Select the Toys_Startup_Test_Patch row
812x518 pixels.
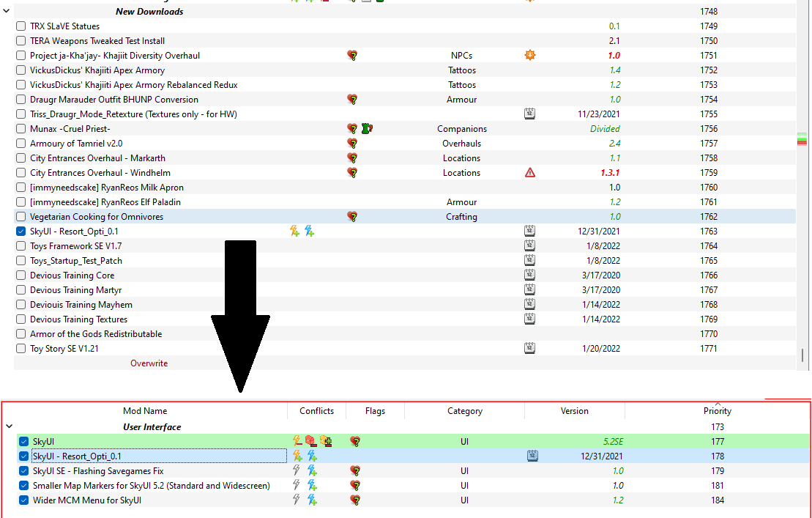pyautogui.click(x=404, y=261)
